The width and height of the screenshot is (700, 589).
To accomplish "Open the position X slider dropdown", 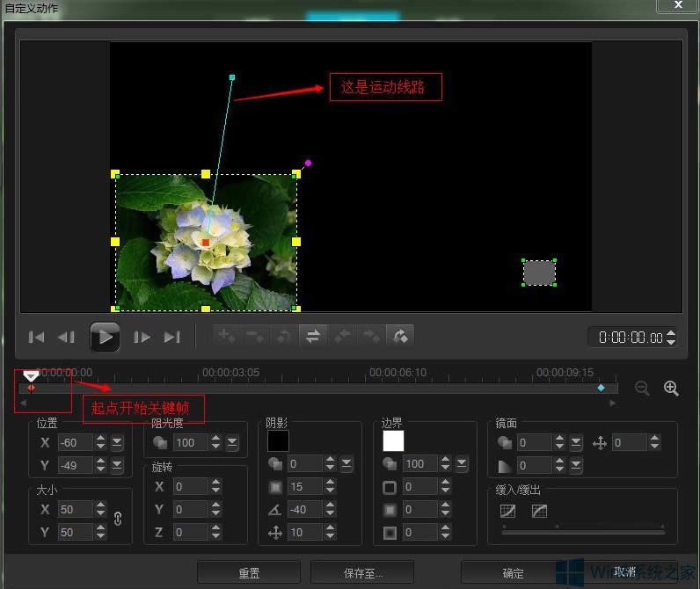I will point(117,442).
